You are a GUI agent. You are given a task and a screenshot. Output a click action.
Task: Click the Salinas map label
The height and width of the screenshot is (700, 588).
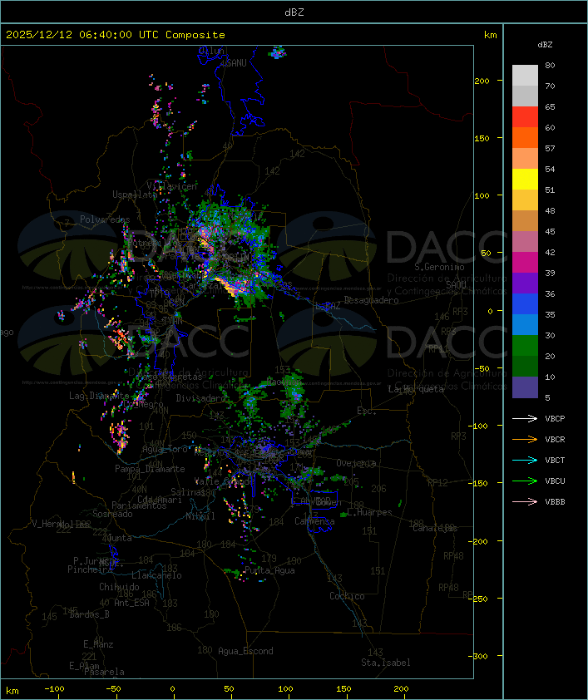point(188,491)
